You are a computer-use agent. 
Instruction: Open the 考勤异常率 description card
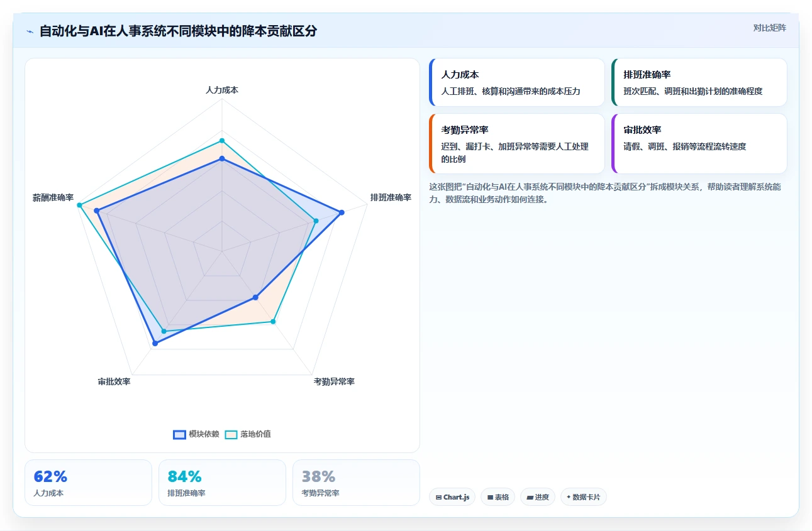coord(516,143)
